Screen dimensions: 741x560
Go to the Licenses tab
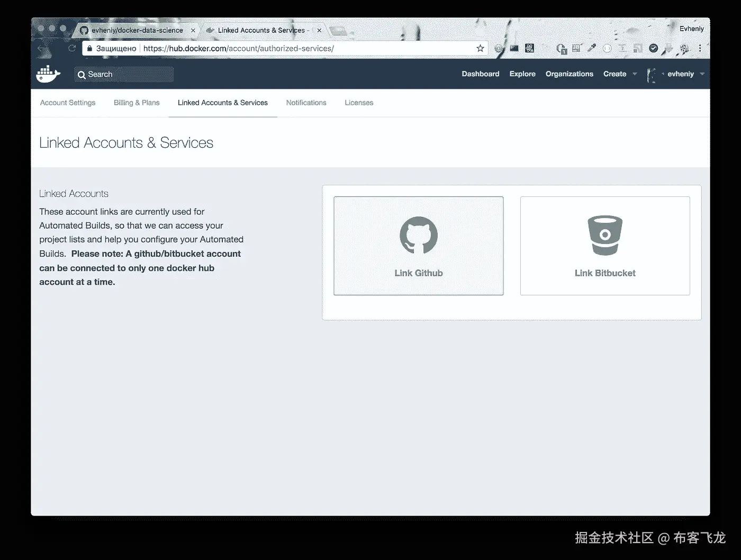point(359,103)
